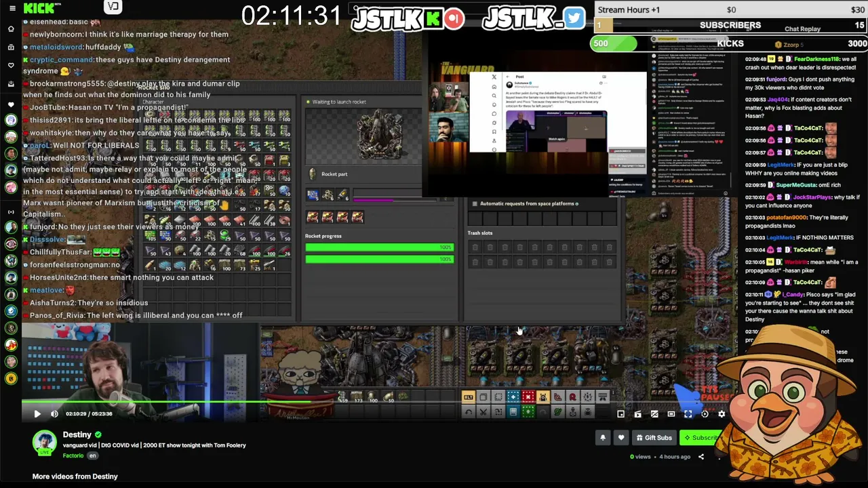Play the paused Destiny video
868x488 pixels.
click(37, 413)
